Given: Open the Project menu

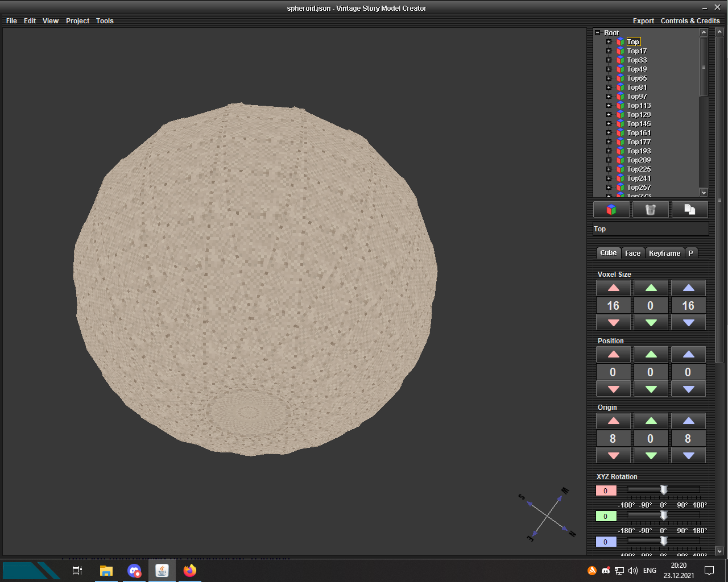Looking at the screenshot, I should click(77, 21).
